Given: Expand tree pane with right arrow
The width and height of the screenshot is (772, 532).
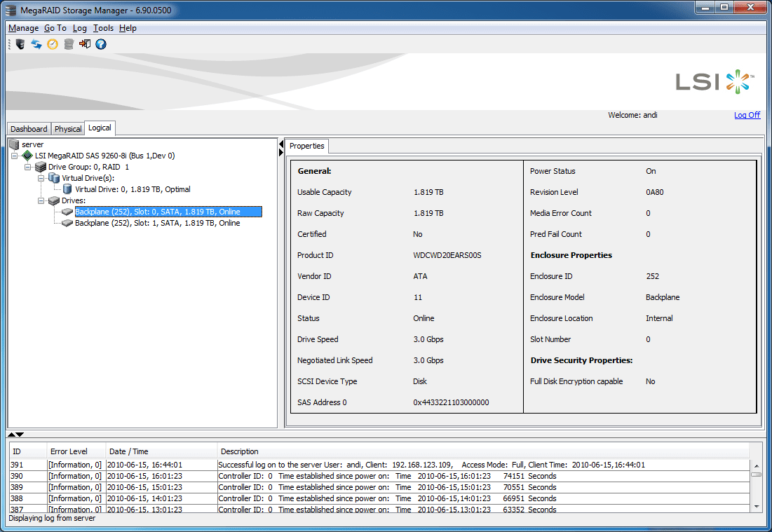Looking at the screenshot, I should pyautogui.click(x=281, y=153).
